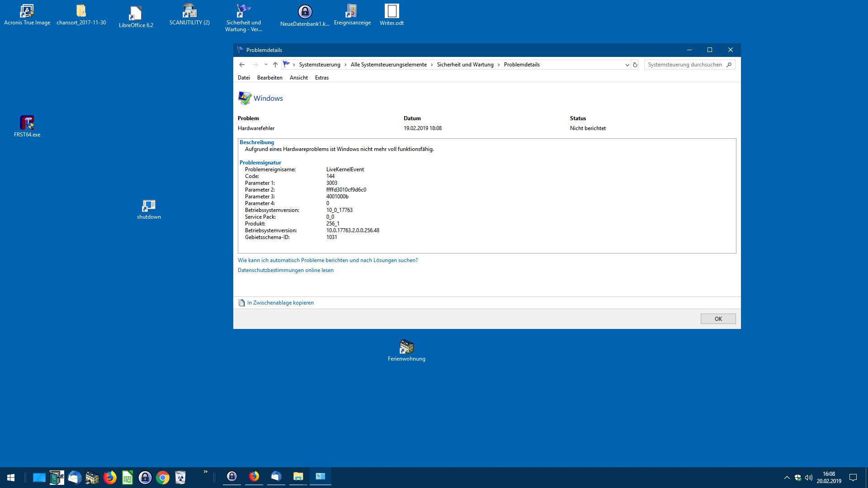Click the OK button
The width and height of the screenshot is (868, 488).
tap(718, 319)
